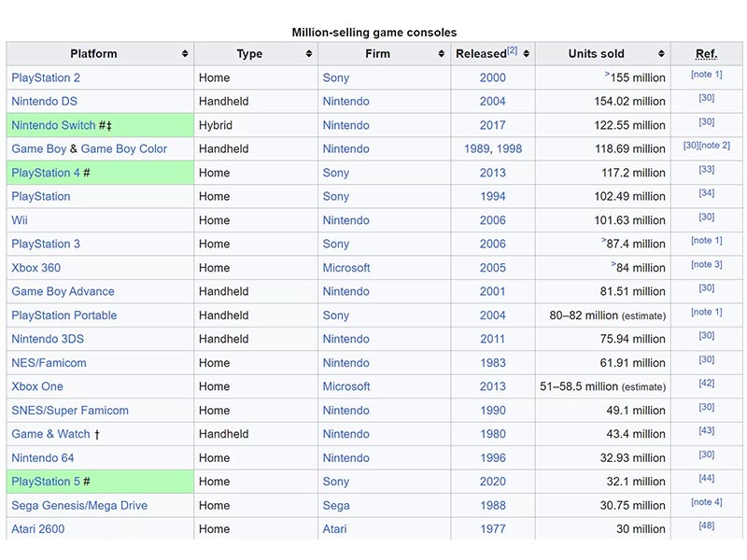The width and height of the screenshot is (747, 560).
Task: Sort table by Units sold arrows
Action: coord(661,54)
